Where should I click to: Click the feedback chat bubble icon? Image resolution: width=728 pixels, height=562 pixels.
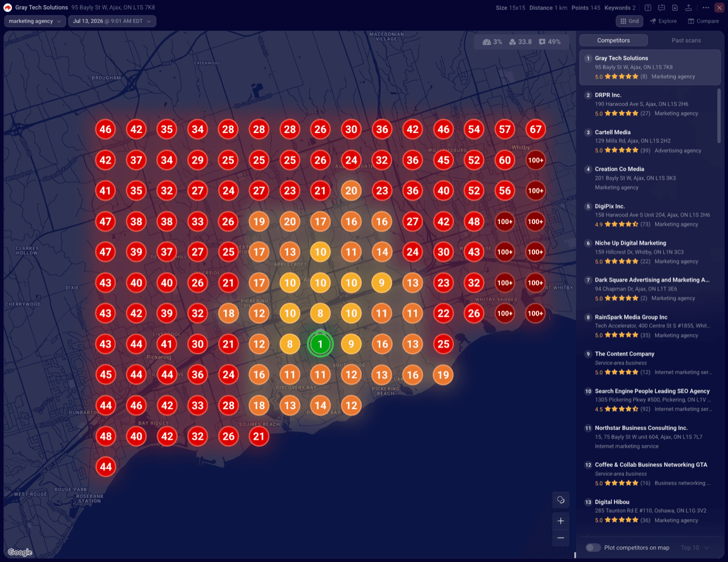[661, 8]
